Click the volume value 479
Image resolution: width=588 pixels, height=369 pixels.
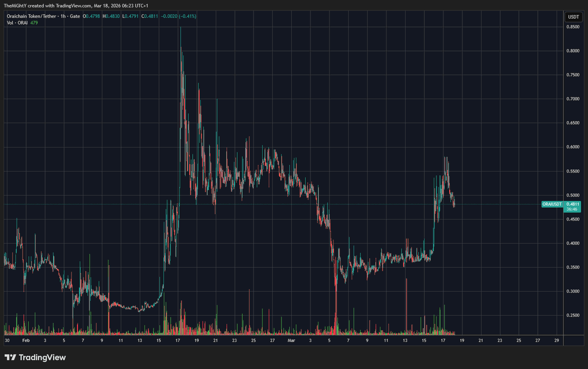click(x=34, y=23)
